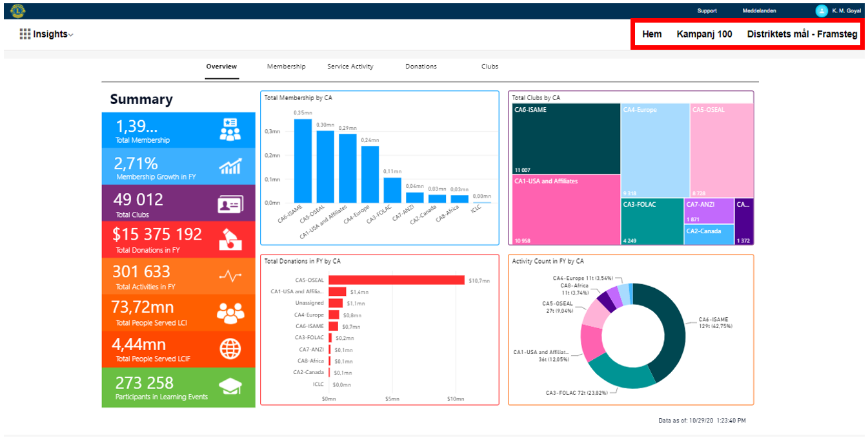868x438 pixels.
Task: Click the Learning Events graduation cap icon
Action: point(230,388)
